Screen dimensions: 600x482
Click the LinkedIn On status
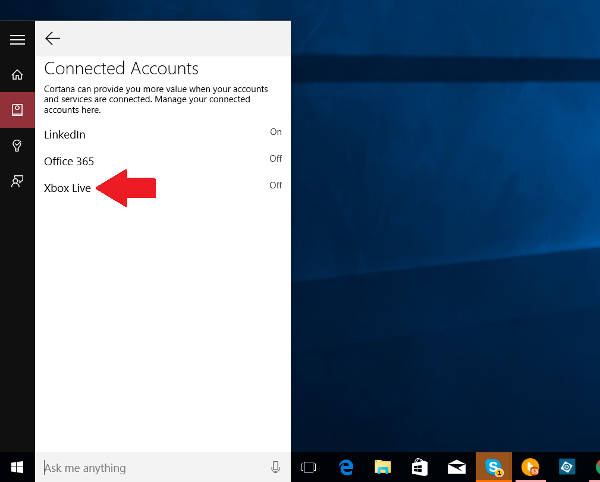[x=276, y=132]
